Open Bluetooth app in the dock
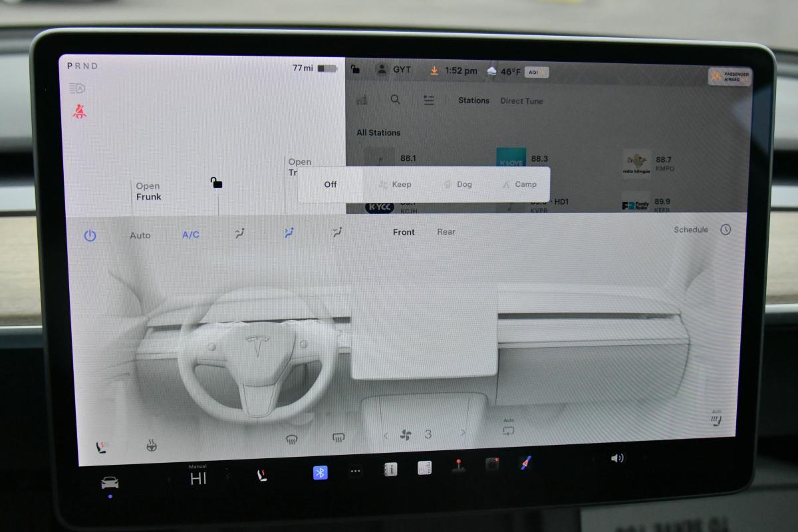The height and width of the screenshot is (532, 798). [320, 472]
